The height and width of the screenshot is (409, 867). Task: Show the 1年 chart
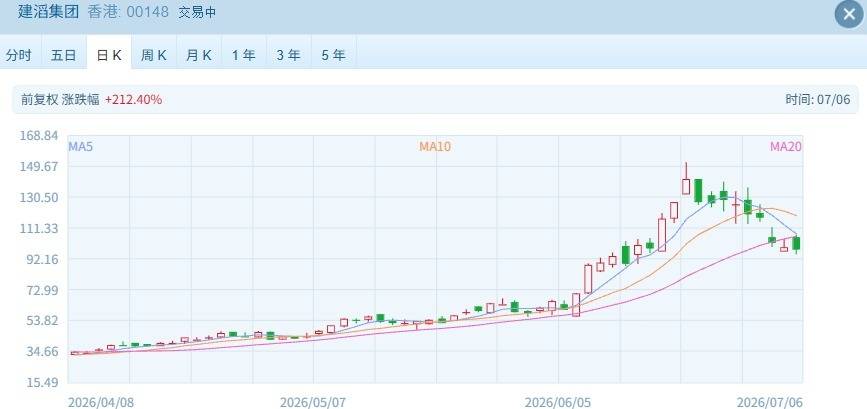tap(244, 55)
